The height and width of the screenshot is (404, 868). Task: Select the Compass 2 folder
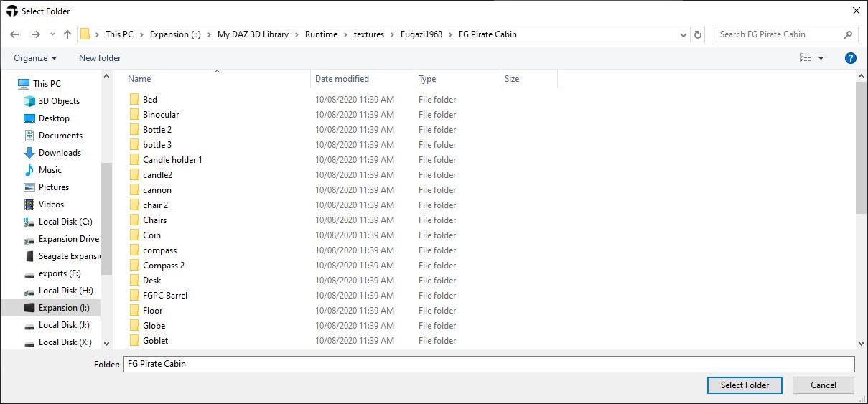pos(164,266)
